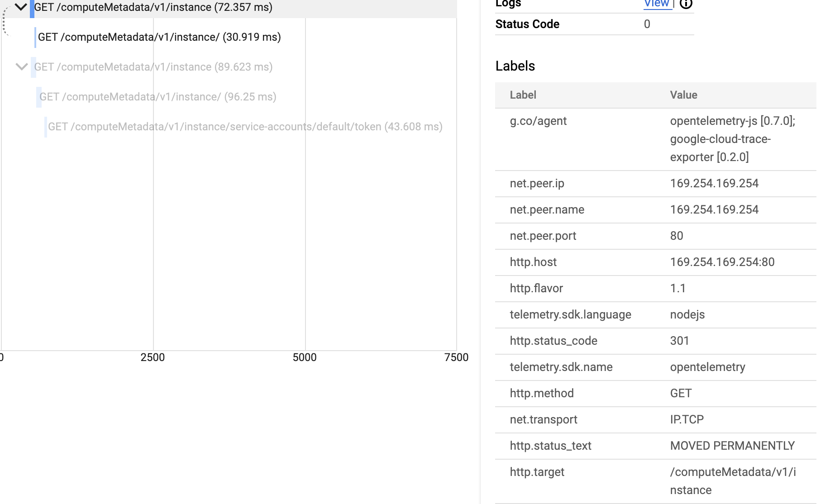Click the Value column header
This screenshot has width=830, height=504.
683,95
